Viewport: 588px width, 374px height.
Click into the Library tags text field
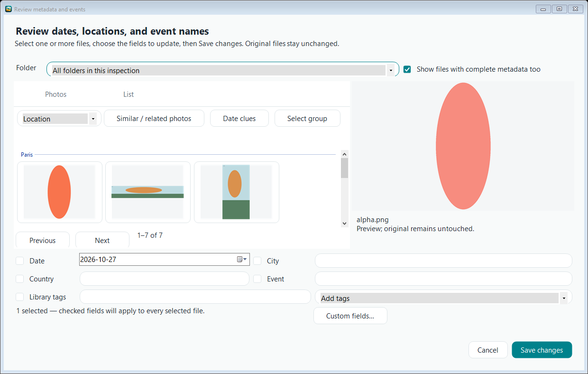pyautogui.click(x=195, y=297)
